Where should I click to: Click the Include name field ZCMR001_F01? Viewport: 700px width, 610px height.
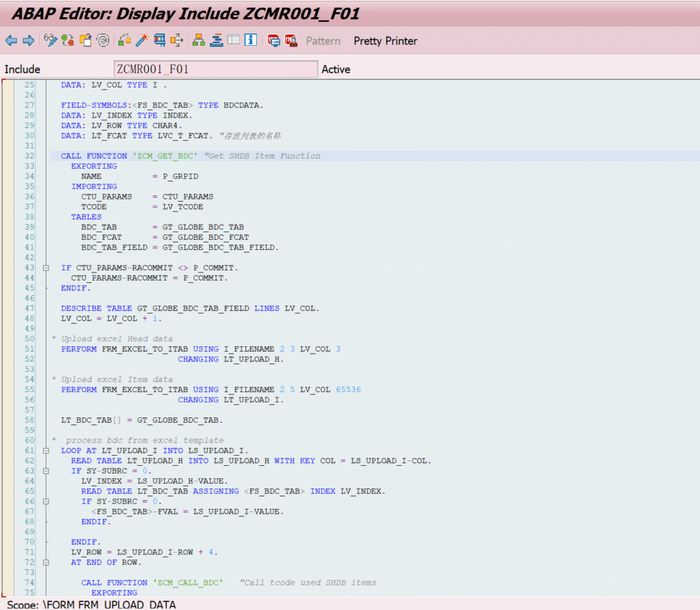point(215,69)
